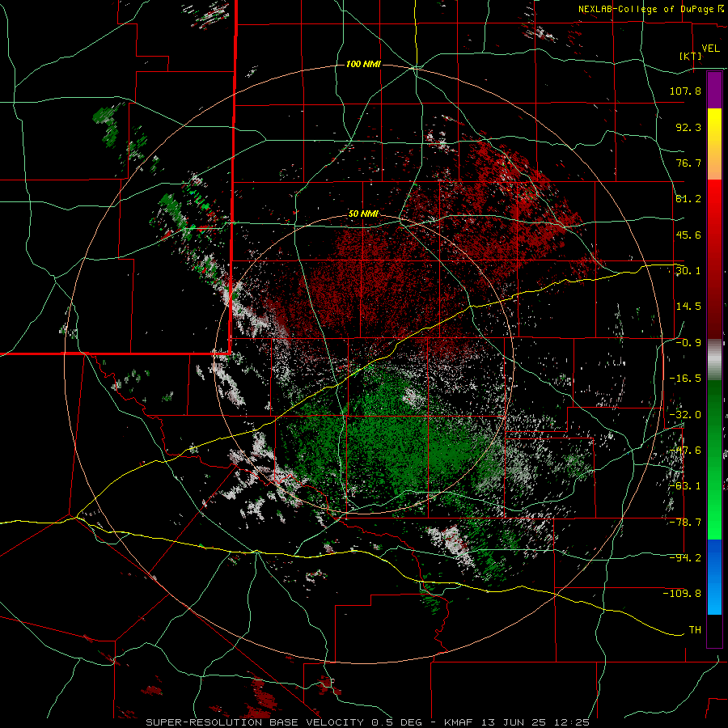Select the -78.7 velocity scale value
The width and height of the screenshot is (728, 728).
[x=685, y=523]
